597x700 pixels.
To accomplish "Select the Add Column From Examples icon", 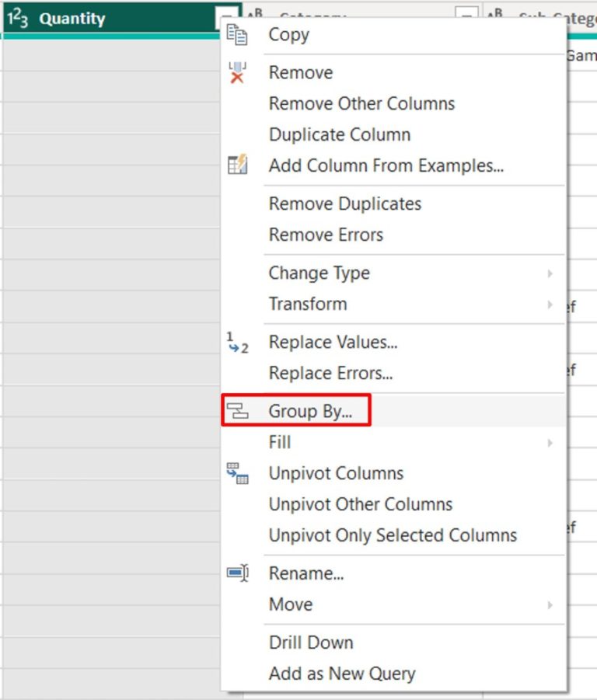I will [236, 165].
